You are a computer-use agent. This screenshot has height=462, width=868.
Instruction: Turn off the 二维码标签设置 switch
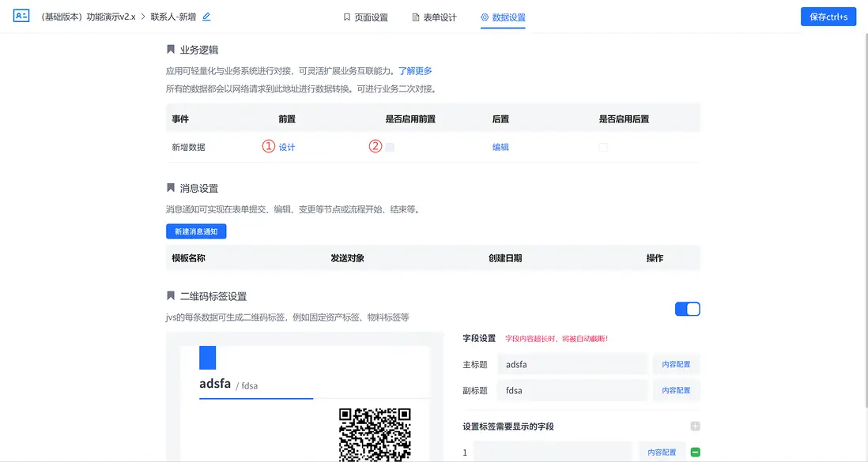click(688, 309)
